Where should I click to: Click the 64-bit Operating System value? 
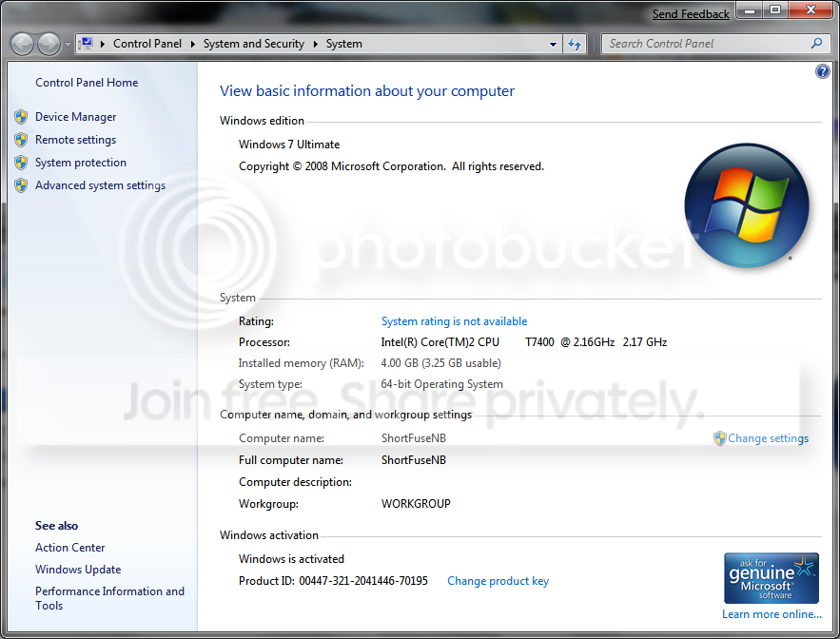[442, 384]
